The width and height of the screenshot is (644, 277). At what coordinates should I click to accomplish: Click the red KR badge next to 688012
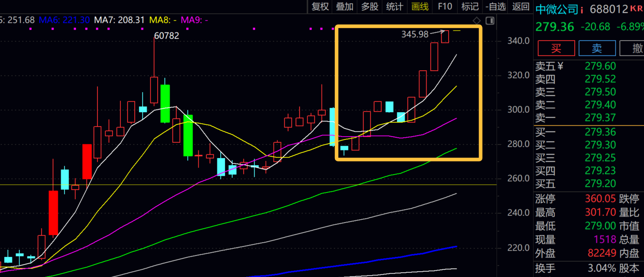point(636,9)
